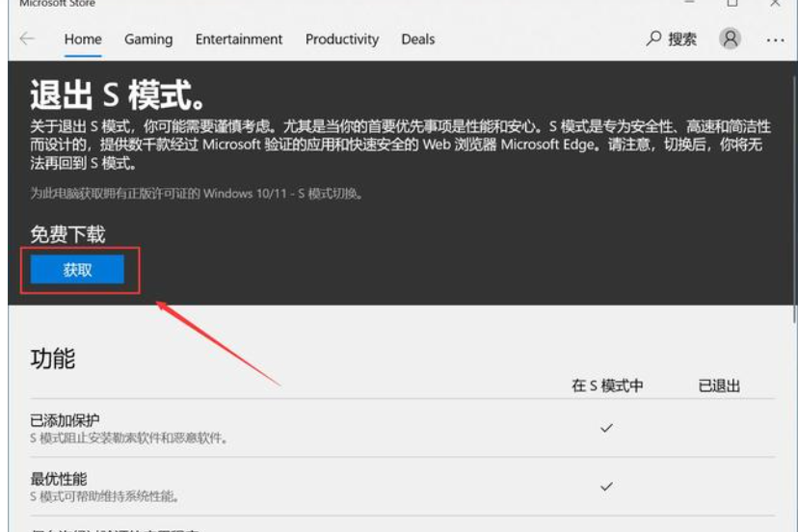798x532 pixels.
Task: Open the See more ellipsis menu
Action: [x=776, y=40]
